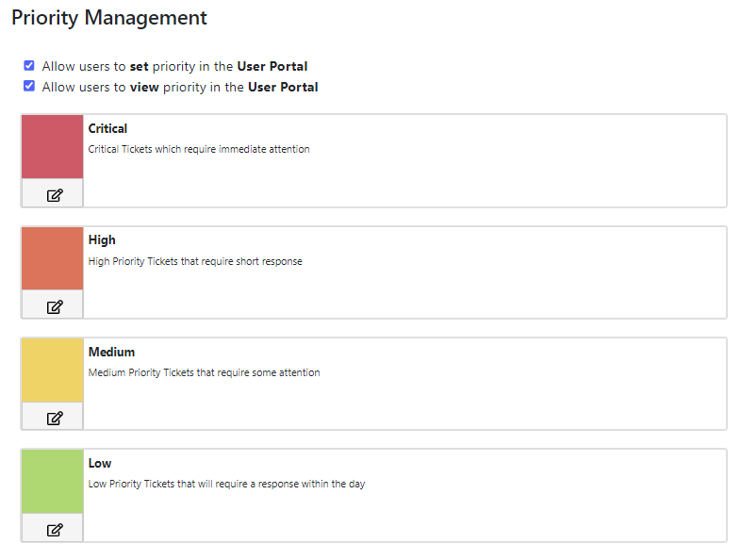Click the 'Allow users to view priority' label text

coord(180,87)
